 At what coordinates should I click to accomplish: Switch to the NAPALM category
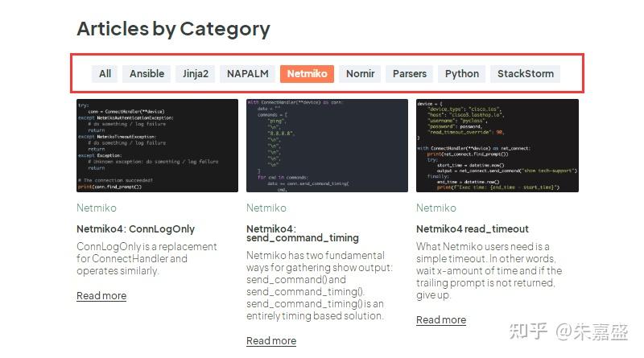pyautogui.click(x=248, y=74)
